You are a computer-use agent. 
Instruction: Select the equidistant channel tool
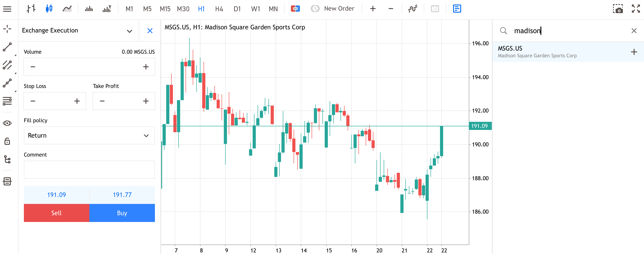pos(7,65)
